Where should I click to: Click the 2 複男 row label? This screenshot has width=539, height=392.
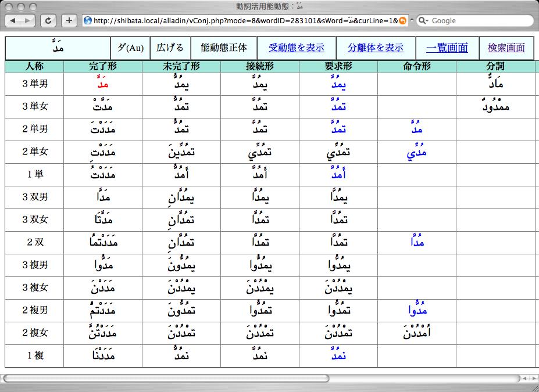[x=35, y=310]
